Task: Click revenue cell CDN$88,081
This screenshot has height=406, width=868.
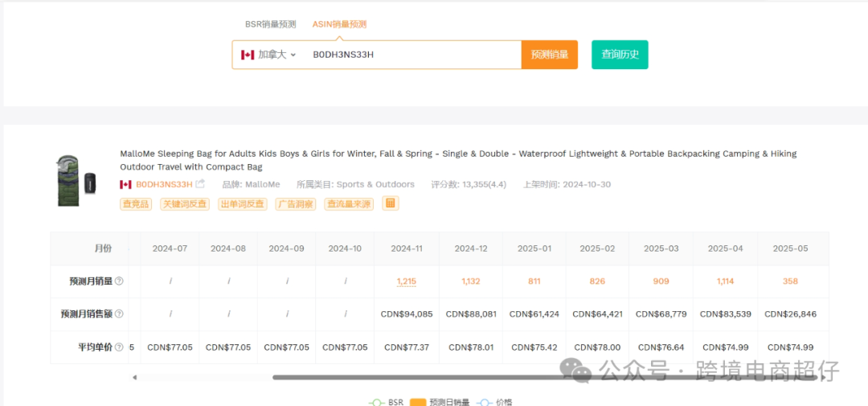Action: [x=471, y=314]
